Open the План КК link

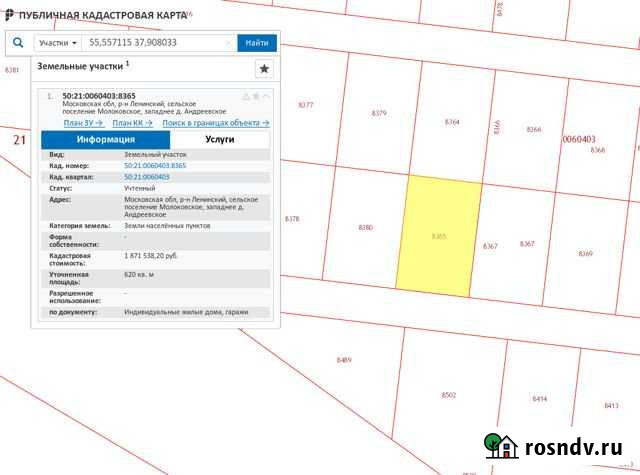click(135, 123)
